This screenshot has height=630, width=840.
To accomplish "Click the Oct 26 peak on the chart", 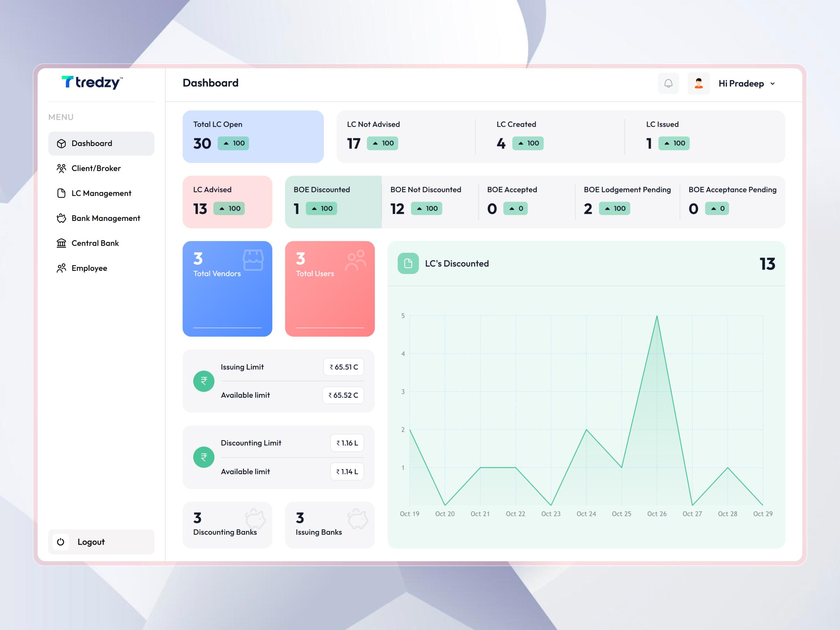I will click(x=657, y=316).
